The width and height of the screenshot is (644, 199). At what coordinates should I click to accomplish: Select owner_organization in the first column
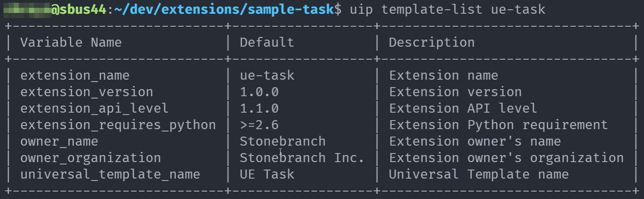90,158
